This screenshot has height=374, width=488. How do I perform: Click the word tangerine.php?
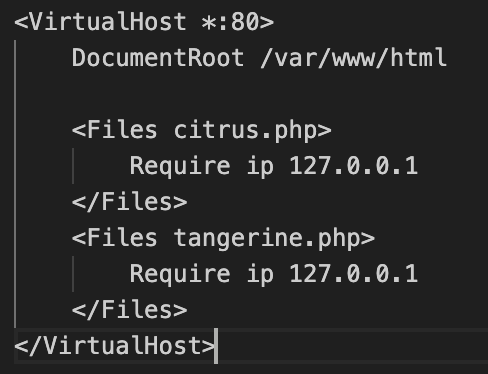pos(267,239)
